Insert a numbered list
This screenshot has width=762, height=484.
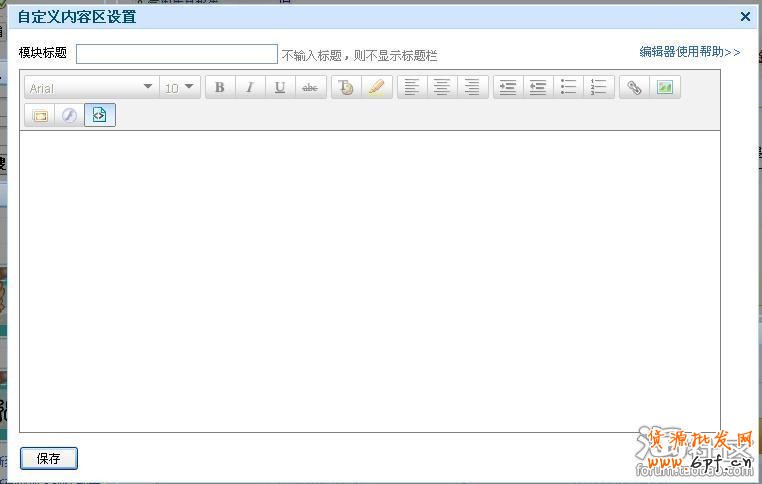point(598,88)
